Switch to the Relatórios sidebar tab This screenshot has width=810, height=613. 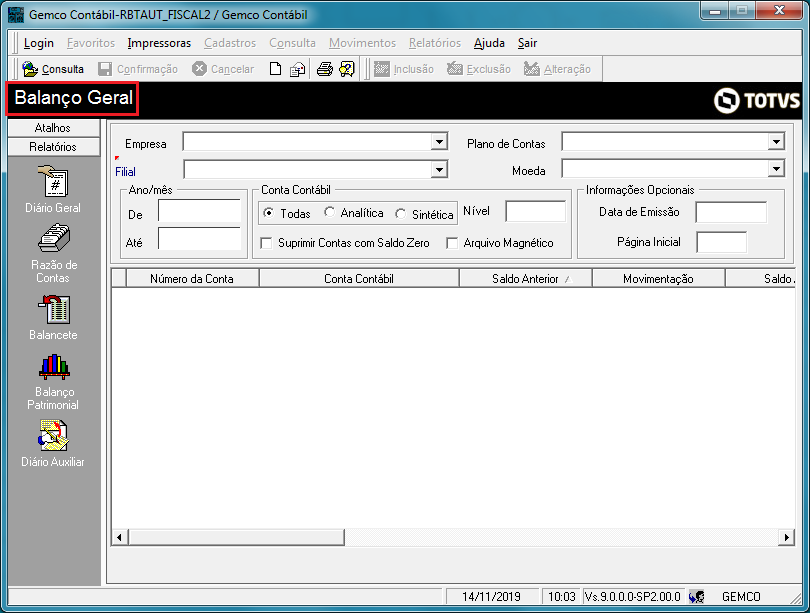(x=53, y=147)
